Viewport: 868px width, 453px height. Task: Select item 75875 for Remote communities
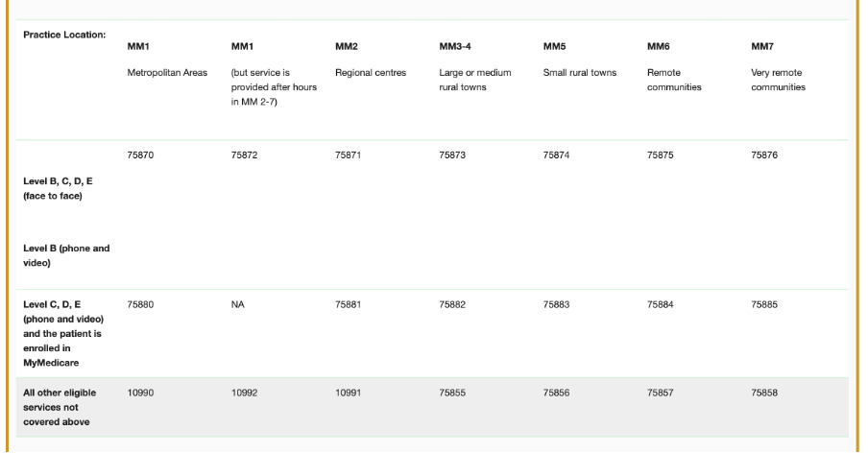coord(661,155)
